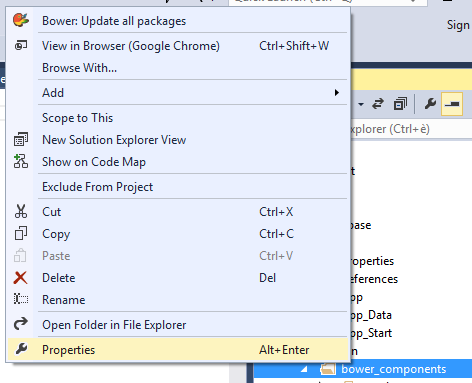Screen dimensions: 472x383
Task: Click the Show on Code Map icon
Action: pos(21,161)
